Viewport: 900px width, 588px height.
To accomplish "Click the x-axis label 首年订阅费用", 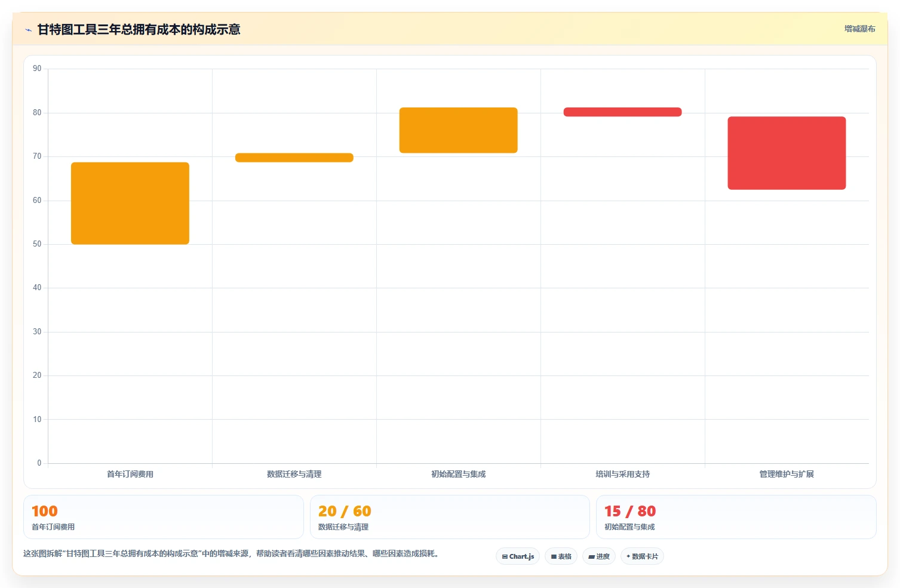I will tap(130, 474).
